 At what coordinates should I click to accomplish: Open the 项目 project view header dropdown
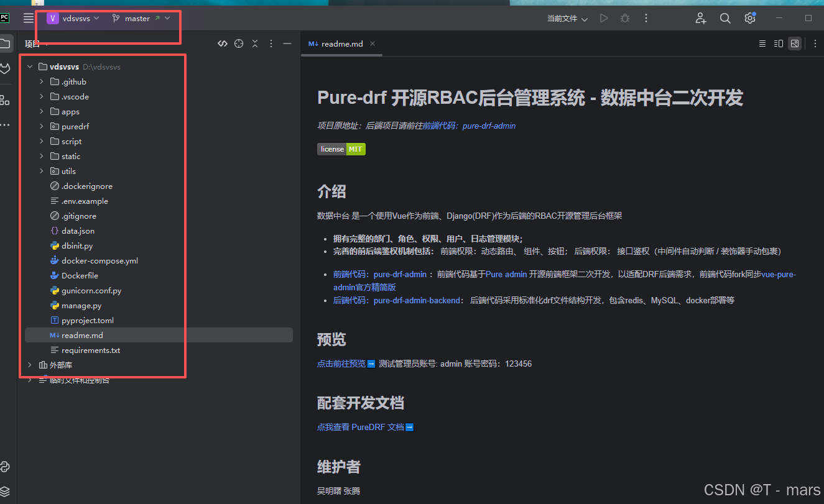tap(36, 44)
